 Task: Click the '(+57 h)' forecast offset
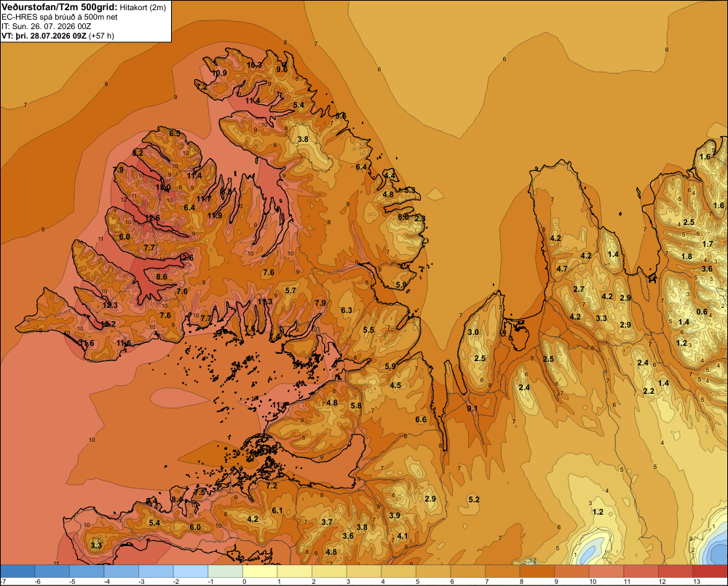pos(101,36)
